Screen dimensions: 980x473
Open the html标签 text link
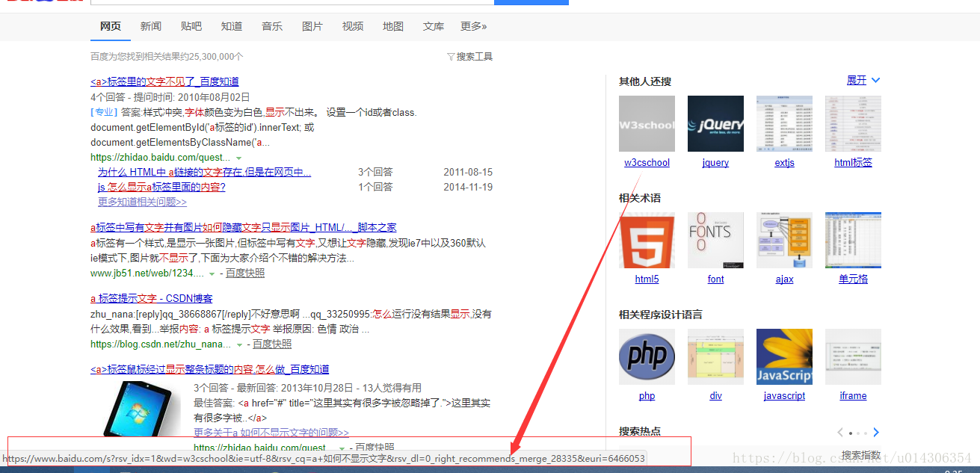pyautogui.click(x=853, y=162)
